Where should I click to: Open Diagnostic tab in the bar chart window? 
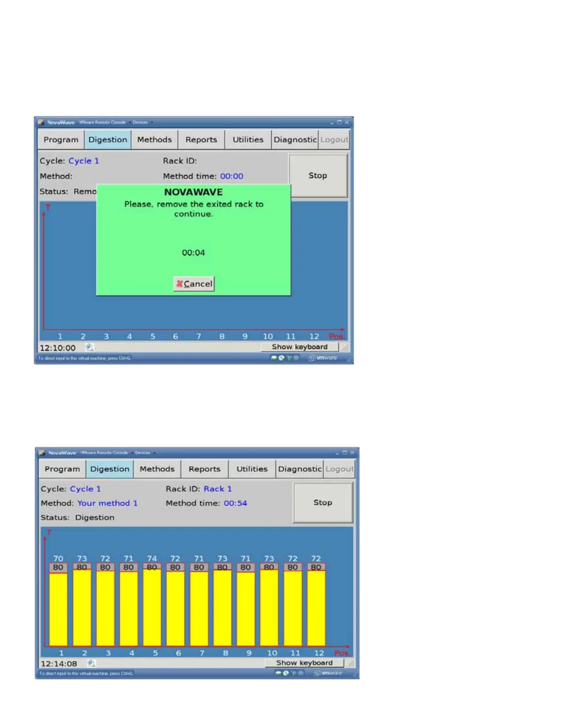click(299, 469)
